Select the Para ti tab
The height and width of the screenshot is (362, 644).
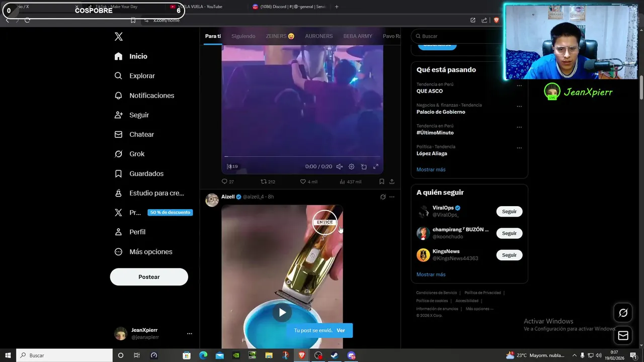point(213,36)
